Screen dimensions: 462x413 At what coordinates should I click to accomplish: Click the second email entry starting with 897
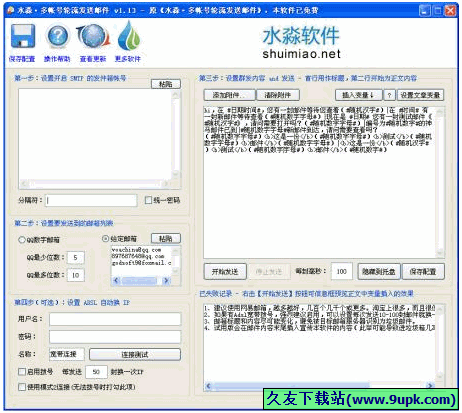(138, 256)
